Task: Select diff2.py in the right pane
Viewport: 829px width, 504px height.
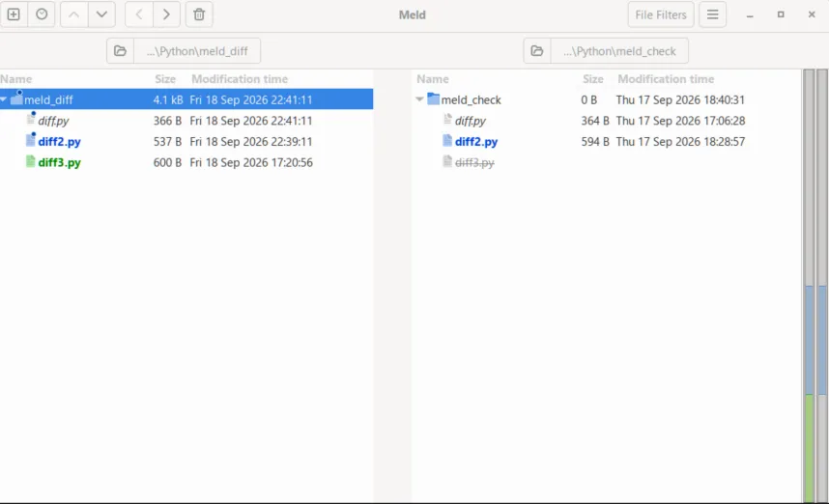Action: coord(475,142)
